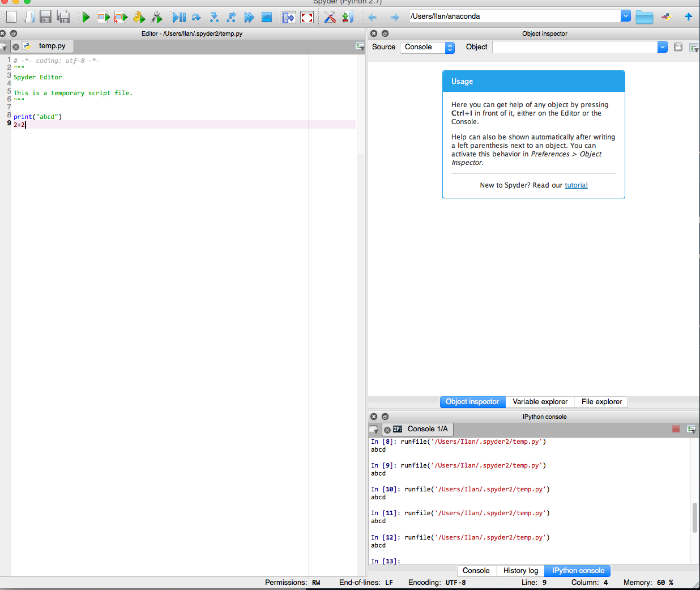Image resolution: width=700 pixels, height=590 pixels.
Task: Open a file using toolbar icon
Action: (x=29, y=17)
